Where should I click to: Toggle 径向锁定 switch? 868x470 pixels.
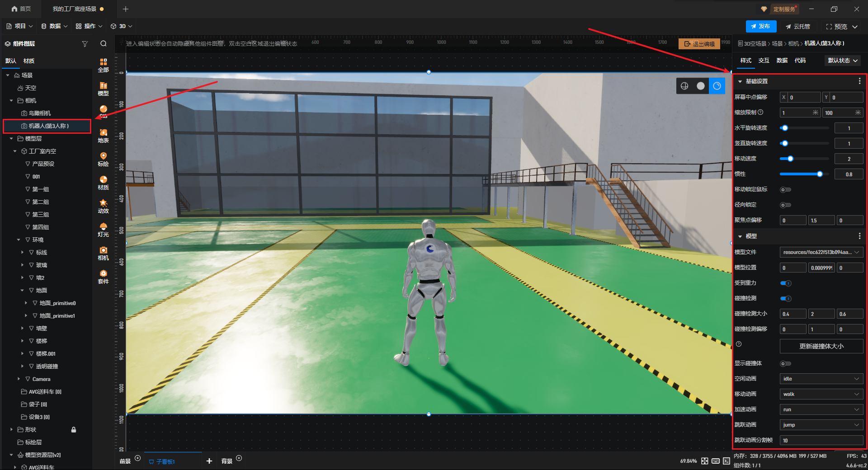[786, 205]
